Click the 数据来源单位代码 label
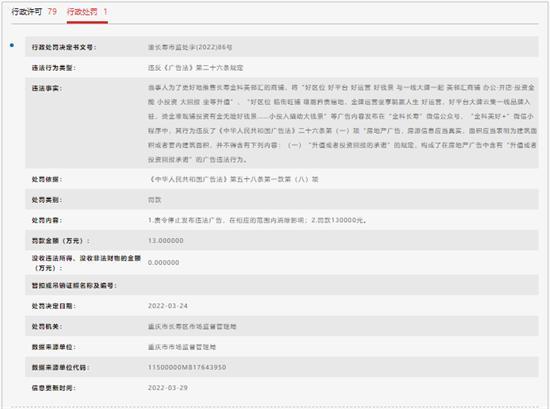 coord(60,368)
